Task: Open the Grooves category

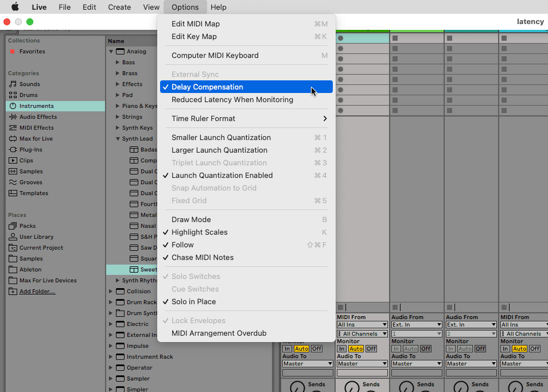Action: click(x=31, y=182)
